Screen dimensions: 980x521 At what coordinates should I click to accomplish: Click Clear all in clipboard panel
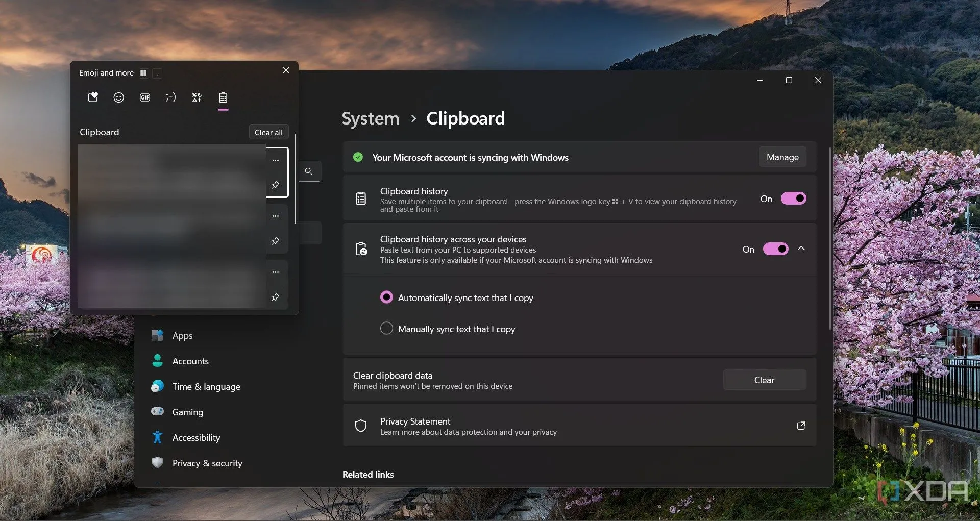coord(268,133)
